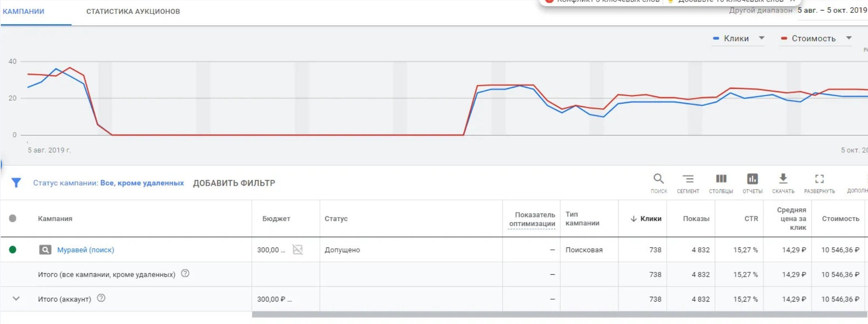Click the Download (Скачать) icon
The image size is (868, 324).
783,179
